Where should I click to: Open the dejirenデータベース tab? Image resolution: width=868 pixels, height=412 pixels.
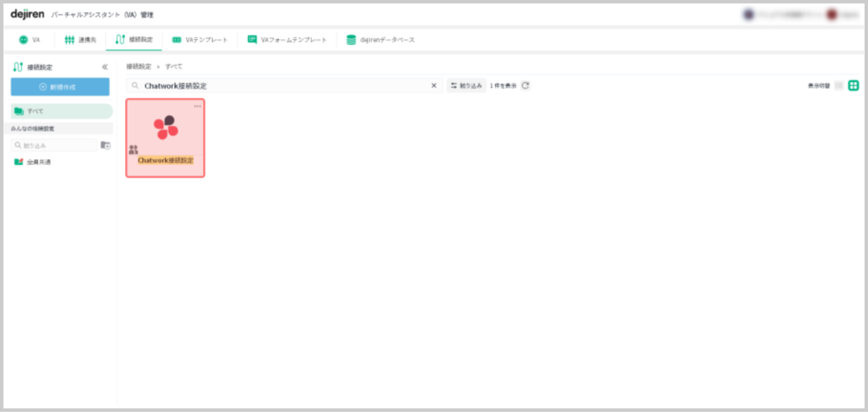pyautogui.click(x=381, y=40)
